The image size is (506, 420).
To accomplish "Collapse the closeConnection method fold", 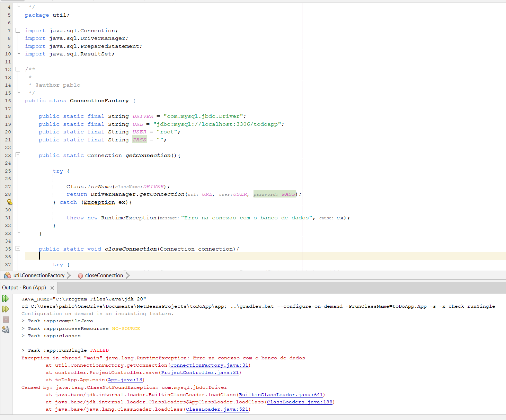I will (18, 249).
